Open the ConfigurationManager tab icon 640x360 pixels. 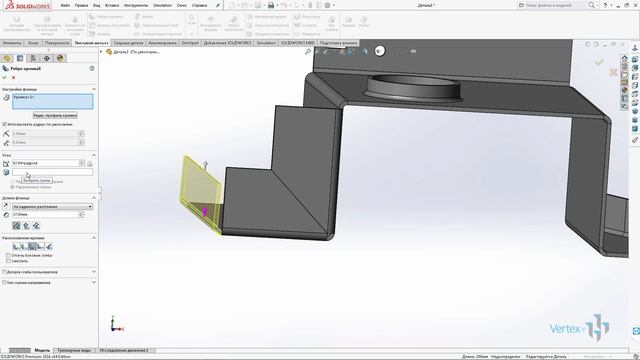click(x=33, y=58)
